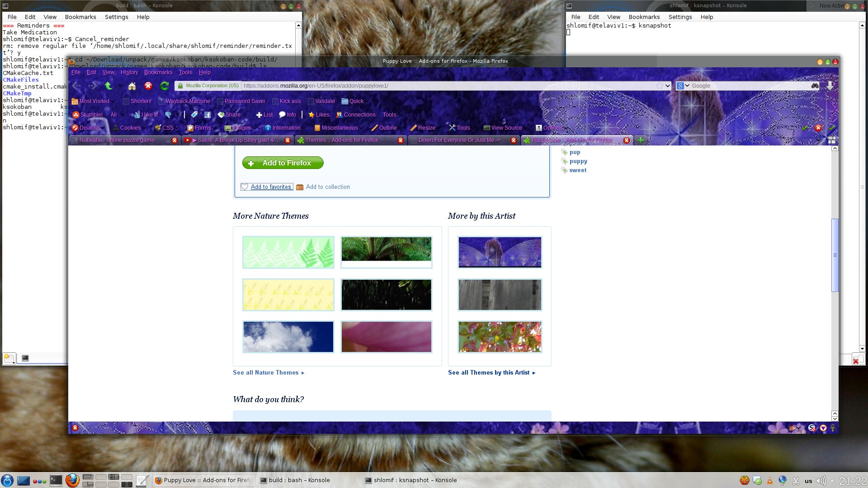This screenshot has width=868, height=488.
Task: Click the sweet tag link
Action: click(x=578, y=170)
